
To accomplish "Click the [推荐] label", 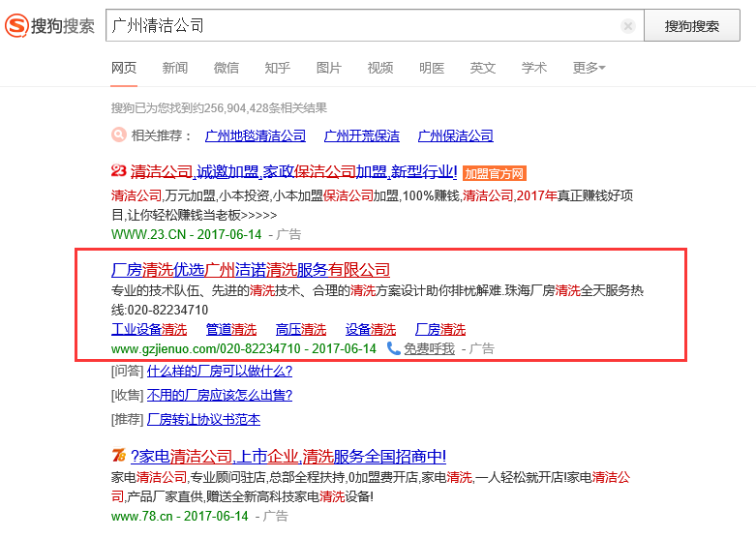I will 127,419.
